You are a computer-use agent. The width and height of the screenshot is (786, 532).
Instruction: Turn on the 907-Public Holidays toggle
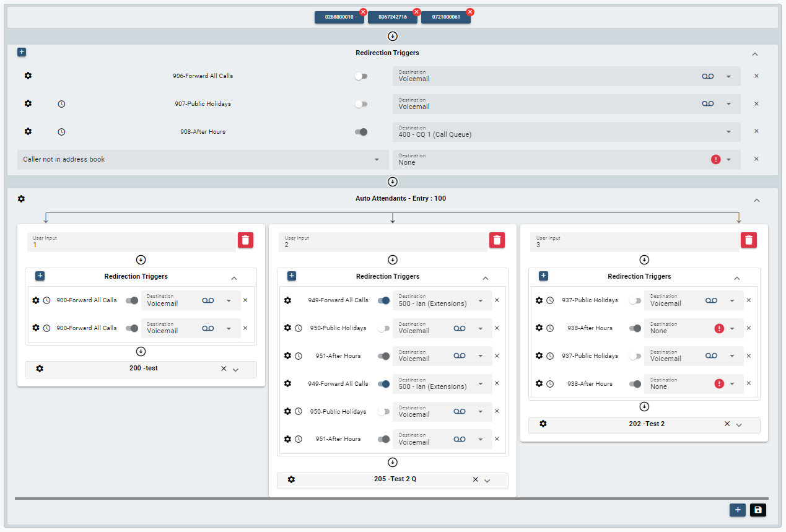361,104
